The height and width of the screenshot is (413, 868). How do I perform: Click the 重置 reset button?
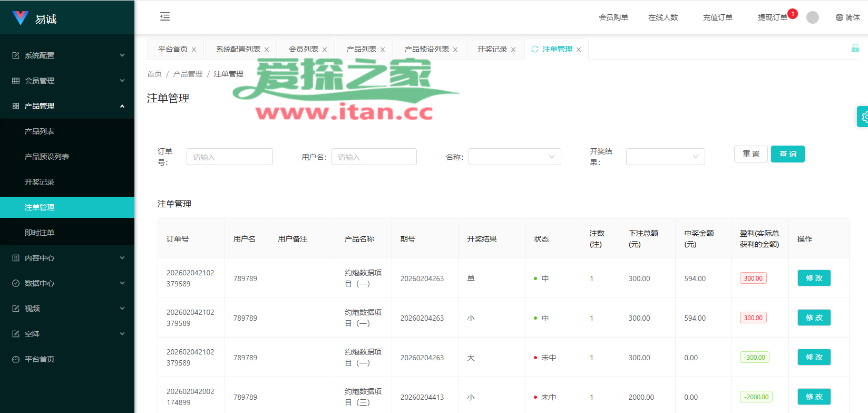[x=750, y=154]
